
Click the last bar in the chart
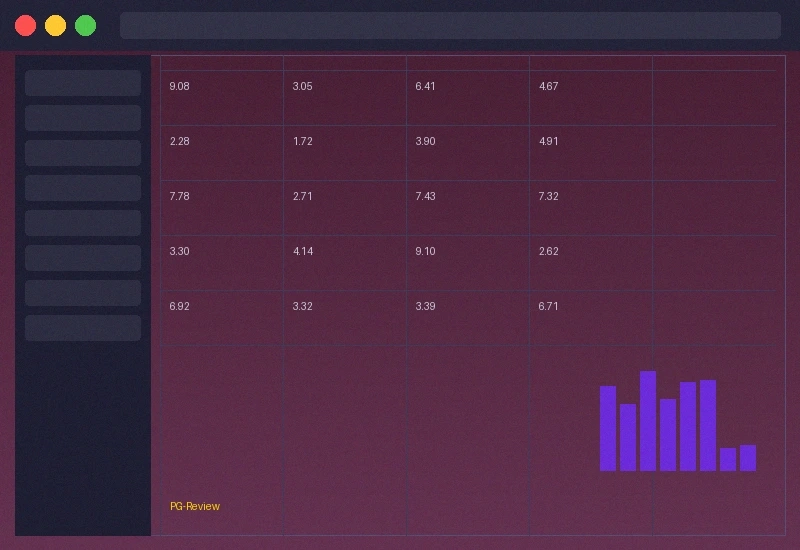click(748, 458)
